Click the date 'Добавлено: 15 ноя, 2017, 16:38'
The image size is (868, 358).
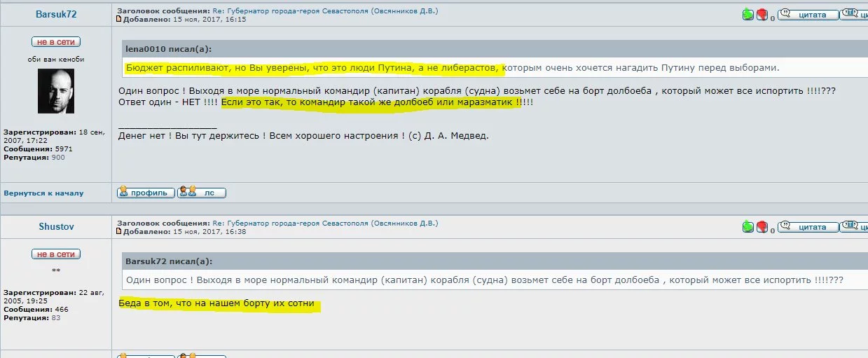tap(184, 232)
